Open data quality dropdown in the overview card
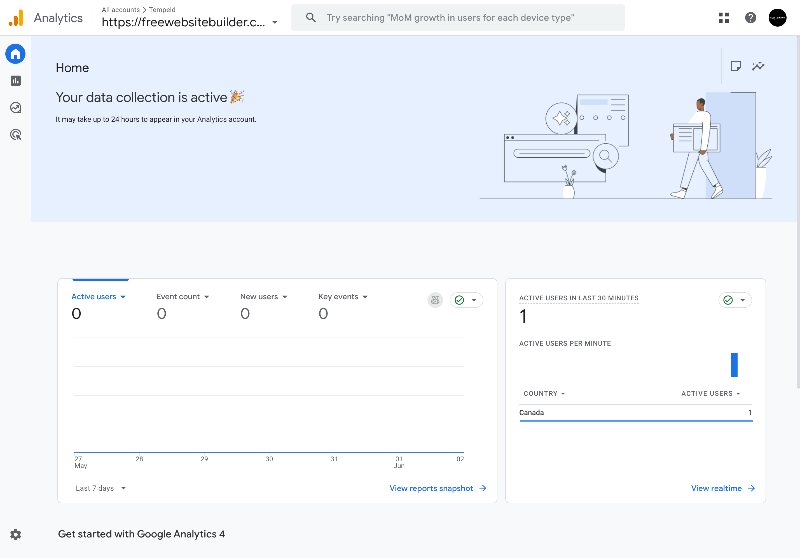This screenshot has width=800, height=558. 466,300
